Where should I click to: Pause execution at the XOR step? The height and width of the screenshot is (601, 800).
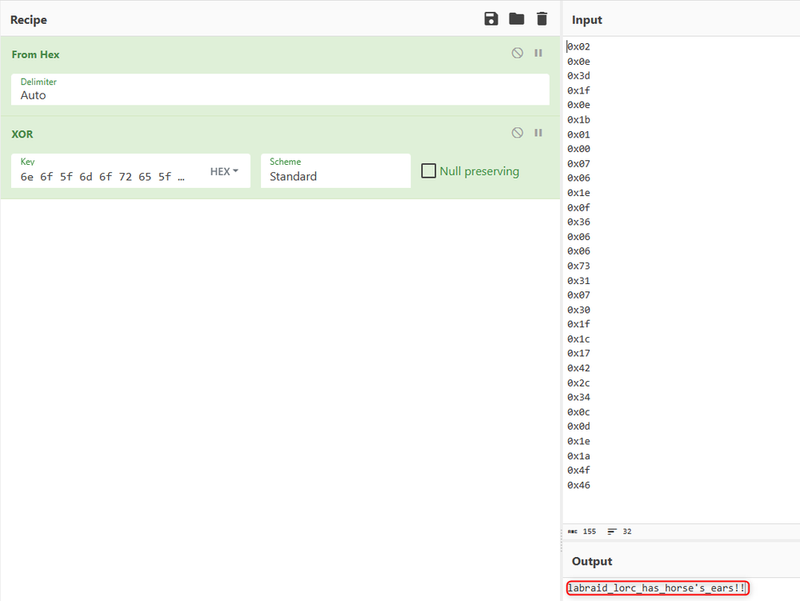pyautogui.click(x=538, y=133)
